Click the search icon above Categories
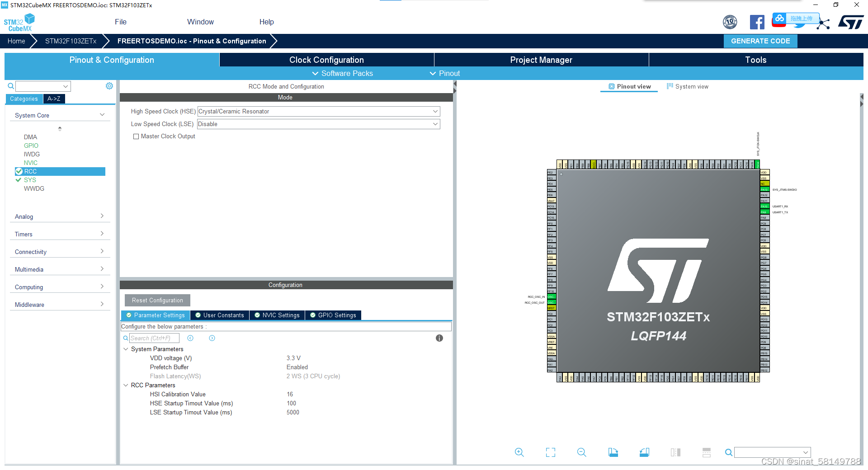The height and width of the screenshot is (470, 868). tap(11, 86)
